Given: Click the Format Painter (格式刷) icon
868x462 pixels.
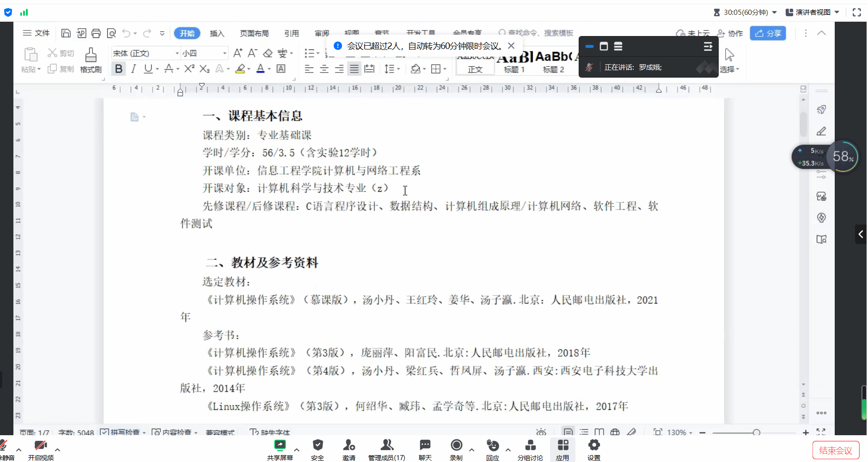Looking at the screenshot, I should coord(91,60).
